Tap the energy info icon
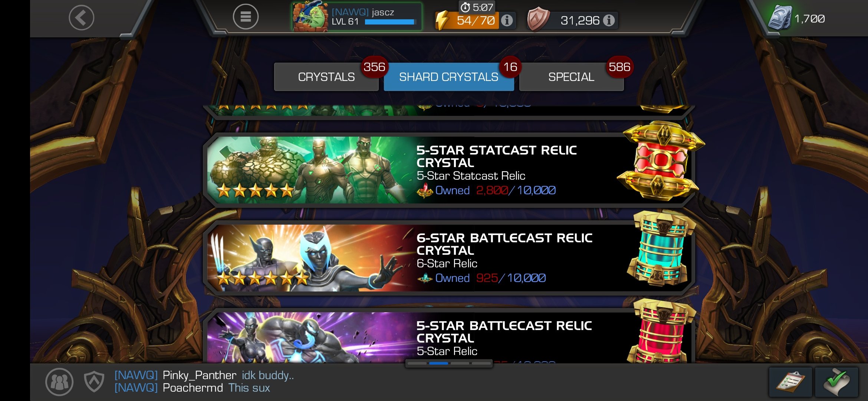Image resolution: width=868 pixels, height=401 pixels. [x=507, y=20]
